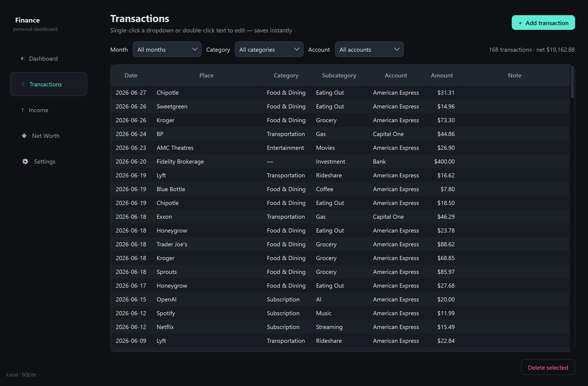Click the Net Worth diamond icon

click(x=24, y=136)
